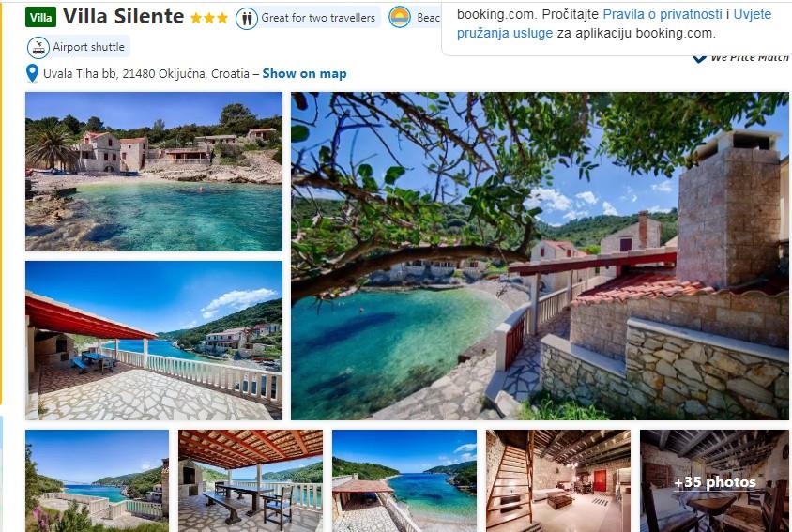Viewport: 792px width, 532px height.
Task: Open the interior staircase room photo
Action: click(x=558, y=480)
